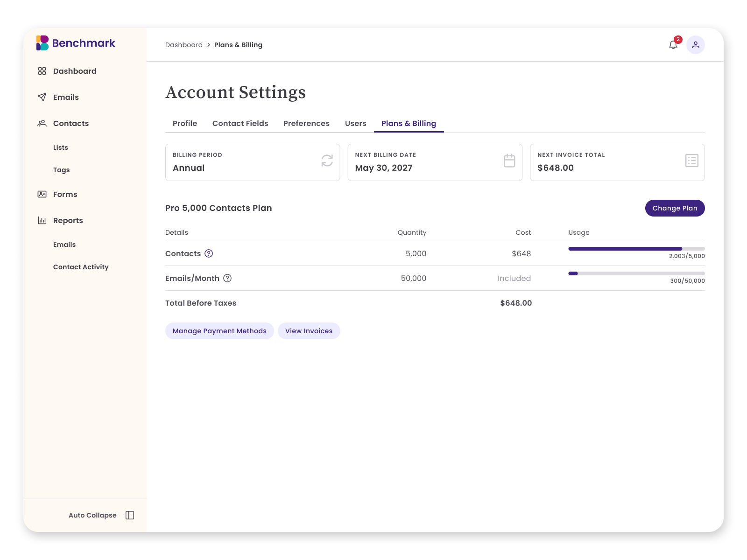
Task: Click the 'Emails/Month' row label
Action: (192, 278)
